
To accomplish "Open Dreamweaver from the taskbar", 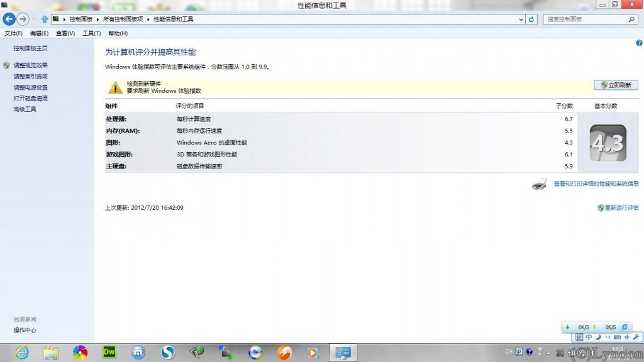I will tap(109, 352).
